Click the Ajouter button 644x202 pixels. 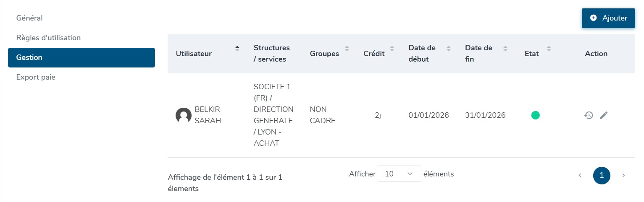coord(608,18)
